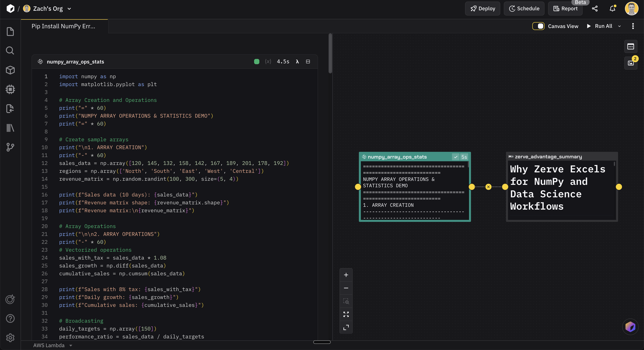This screenshot has height=350, width=644.
Task: Select the zerve_advantage_summary canvas node title
Action: (x=548, y=157)
